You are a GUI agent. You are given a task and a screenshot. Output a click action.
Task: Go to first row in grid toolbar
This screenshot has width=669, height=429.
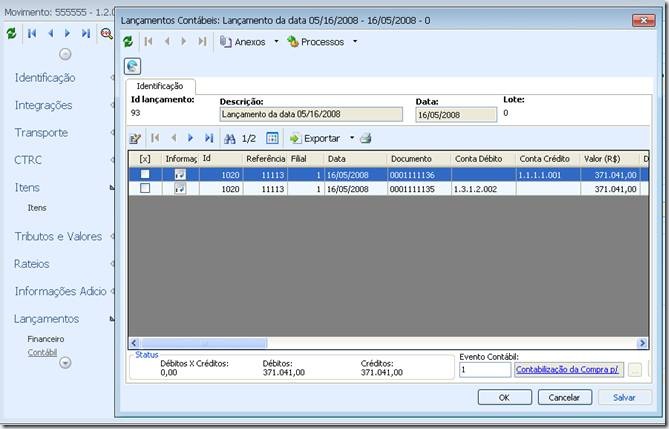(155, 138)
